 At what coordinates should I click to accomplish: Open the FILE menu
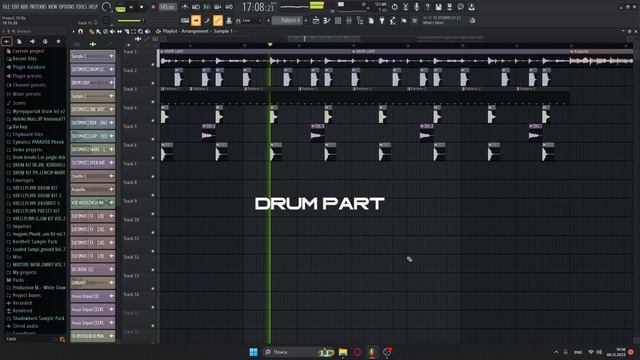[6, 7]
